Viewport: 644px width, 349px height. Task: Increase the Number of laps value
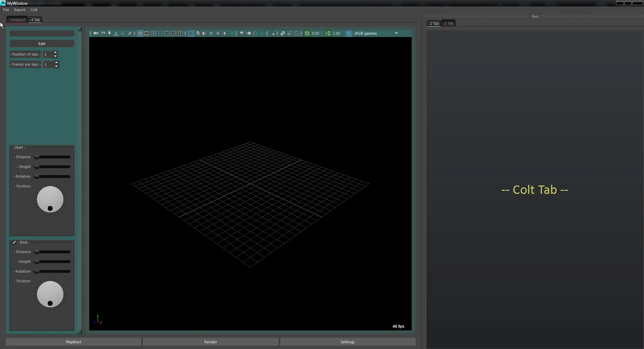click(x=56, y=53)
